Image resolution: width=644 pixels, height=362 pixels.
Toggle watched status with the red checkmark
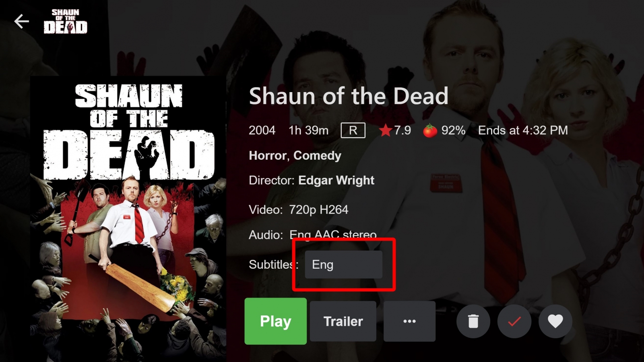coord(514,321)
